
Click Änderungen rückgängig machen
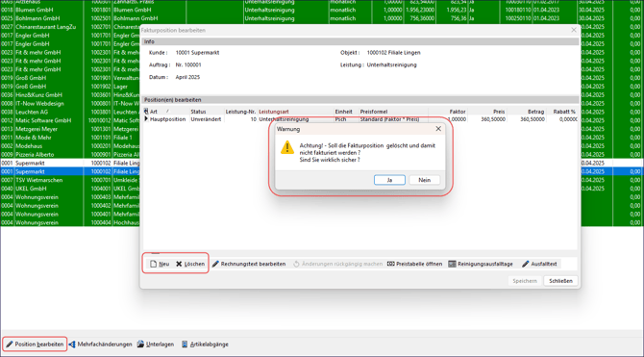[x=337, y=264]
